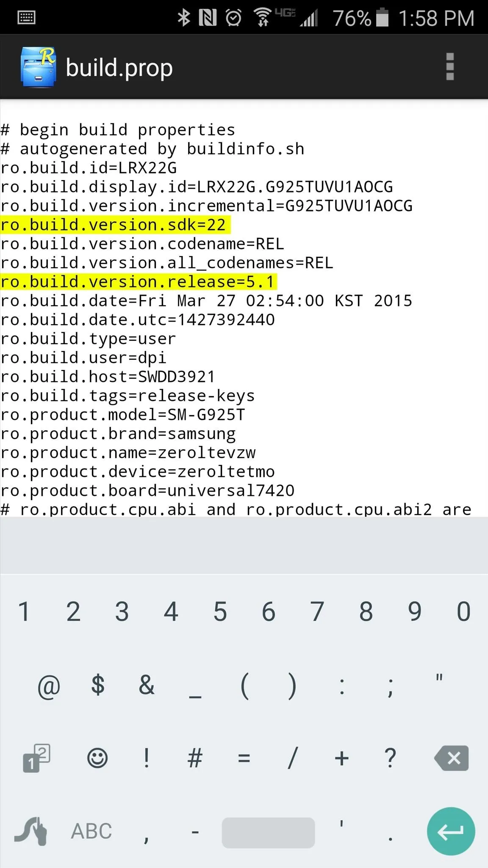
Task: Tap the keyboard suggestion strip
Action: coord(244,545)
